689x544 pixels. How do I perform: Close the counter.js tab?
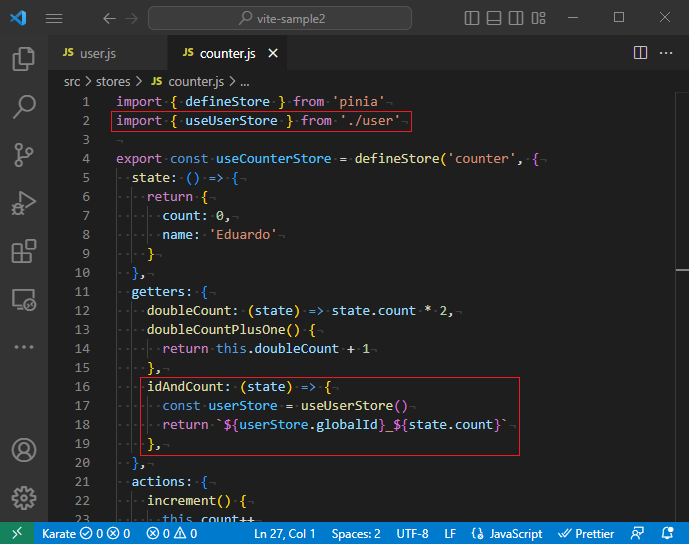[x=273, y=53]
